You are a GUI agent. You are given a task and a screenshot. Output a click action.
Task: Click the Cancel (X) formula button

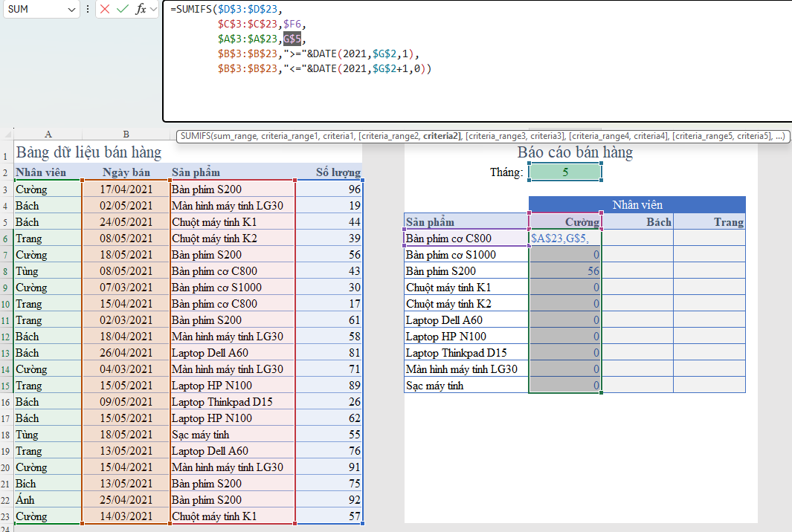pos(105,10)
